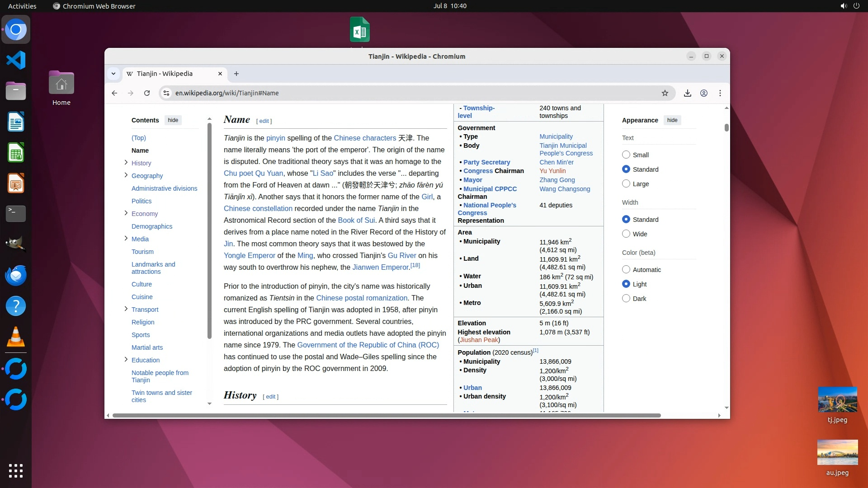The width and height of the screenshot is (868, 488).
Task: Open the Chromium downloads icon
Action: (687, 93)
